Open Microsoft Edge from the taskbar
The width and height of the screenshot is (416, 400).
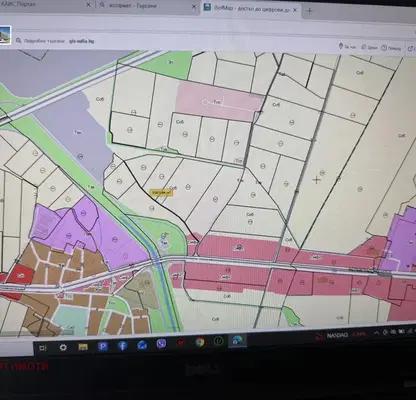[x=238, y=340]
